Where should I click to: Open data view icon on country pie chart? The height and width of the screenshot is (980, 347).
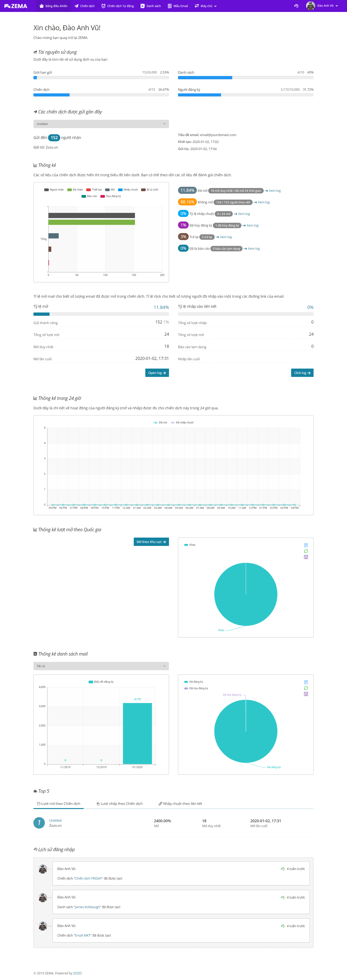click(x=306, y=545)
